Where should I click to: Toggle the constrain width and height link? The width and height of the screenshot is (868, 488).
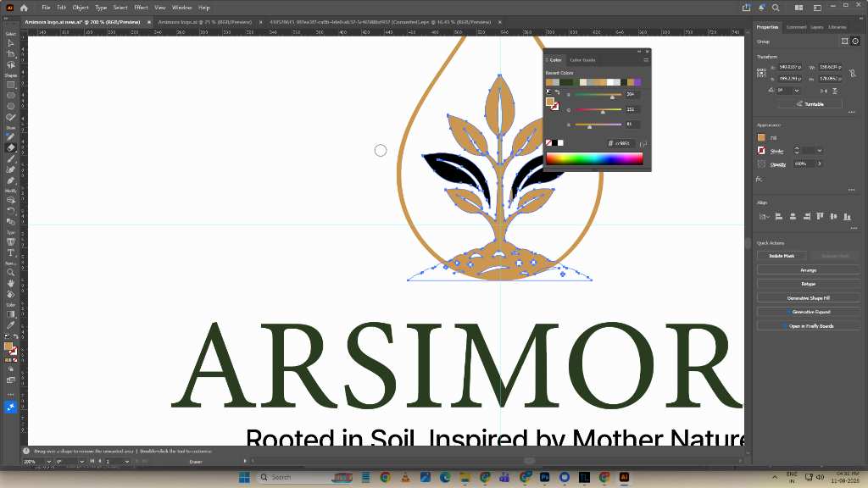853,73
